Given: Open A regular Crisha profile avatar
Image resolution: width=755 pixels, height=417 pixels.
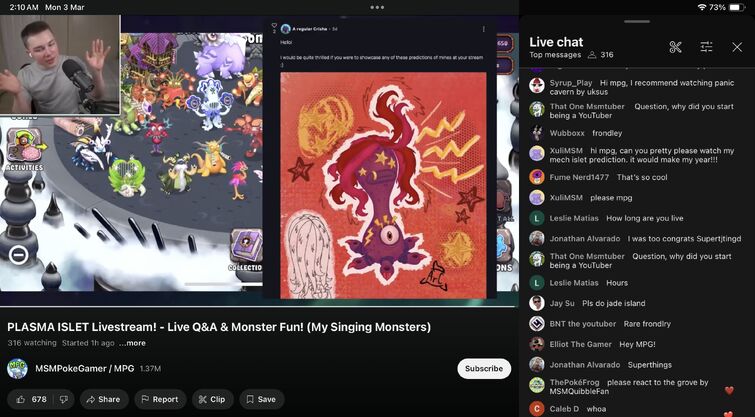Looking at the screenshot, I should (286, 29).
